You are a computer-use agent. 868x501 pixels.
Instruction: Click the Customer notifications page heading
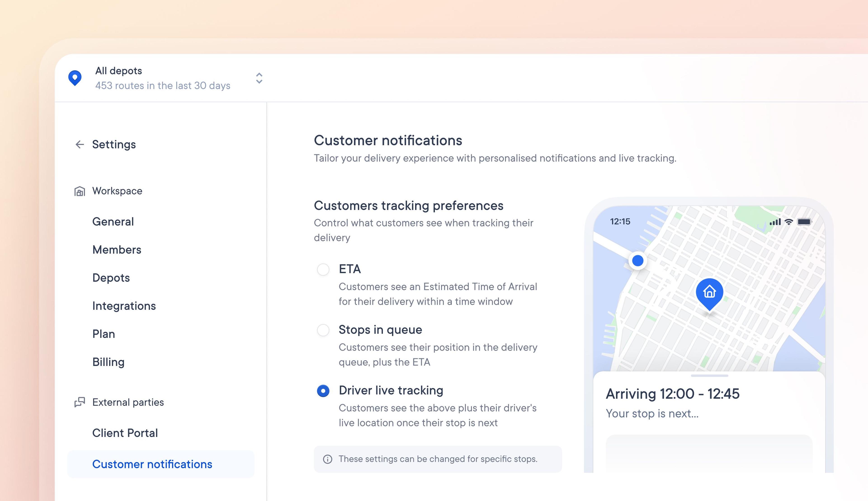click(388, 140)
